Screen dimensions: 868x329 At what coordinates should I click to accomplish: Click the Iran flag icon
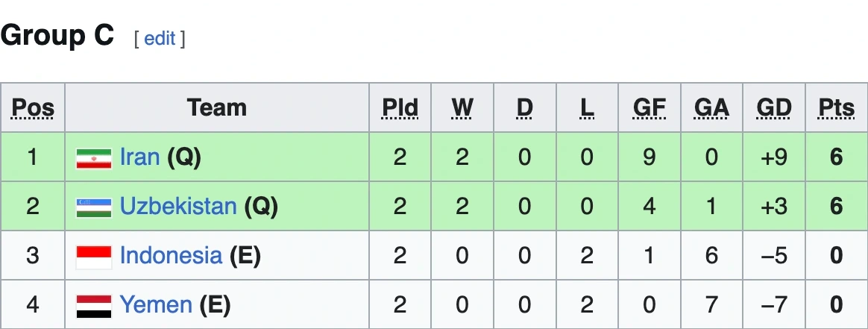click(x=93, y=157)
